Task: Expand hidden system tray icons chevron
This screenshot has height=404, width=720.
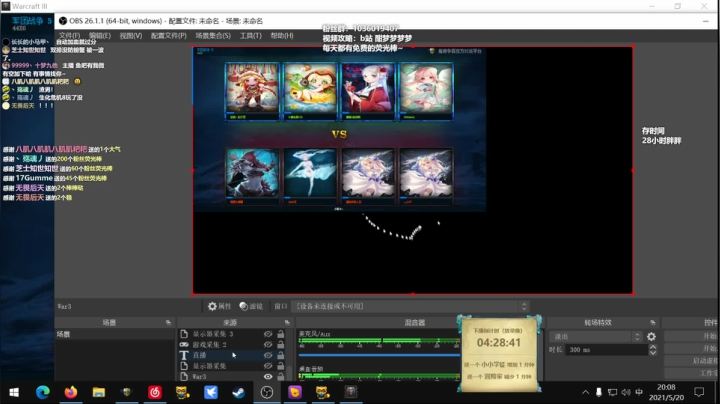Action: pyautogui.click(x=585, y=393)
